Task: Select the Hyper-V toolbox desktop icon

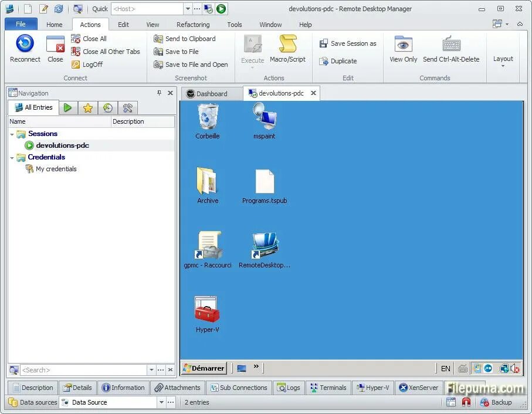Action: (x=207, y=314)
